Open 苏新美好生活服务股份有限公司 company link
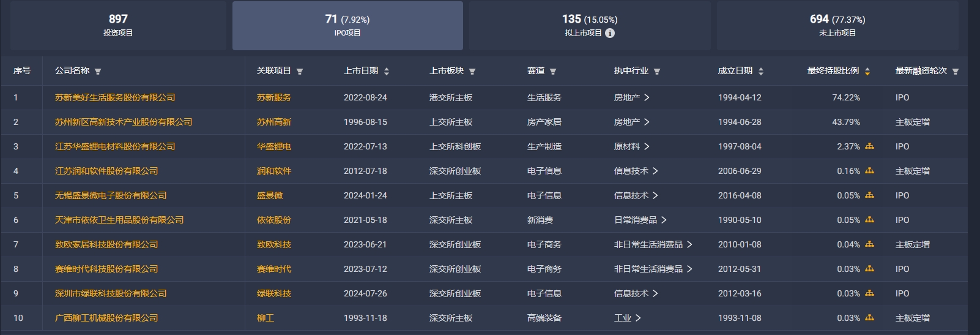 115,97
